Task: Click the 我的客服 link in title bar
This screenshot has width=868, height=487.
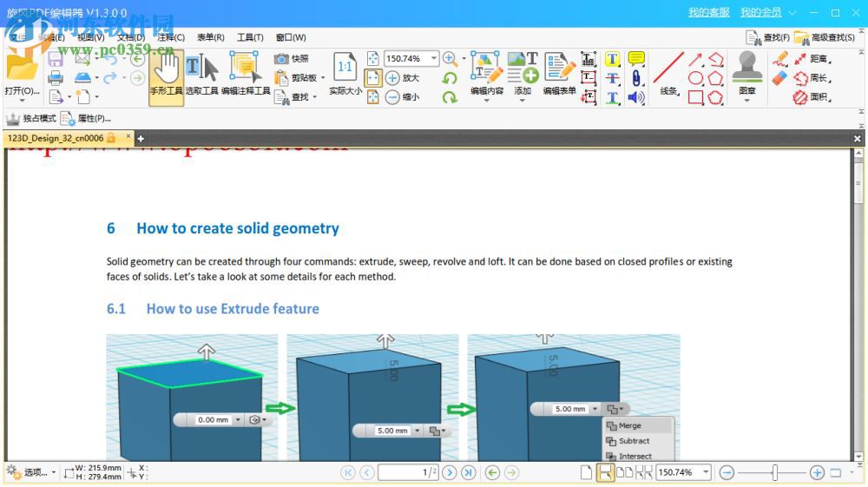Action: click(708, 12)
